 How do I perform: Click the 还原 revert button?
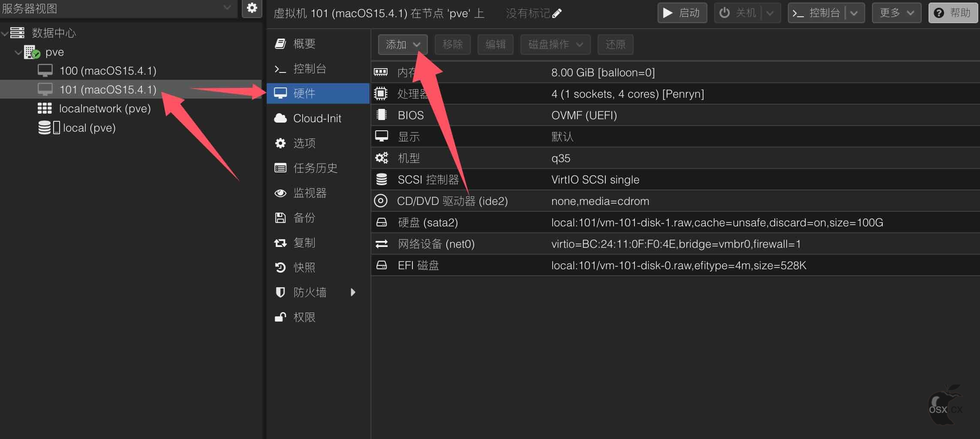(x=616, y=45)
